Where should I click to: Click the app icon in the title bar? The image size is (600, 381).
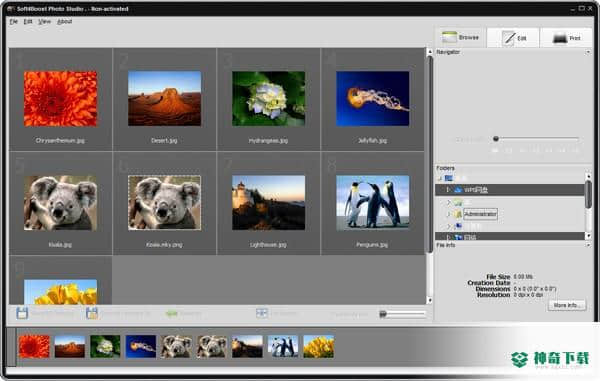(10, 8)
